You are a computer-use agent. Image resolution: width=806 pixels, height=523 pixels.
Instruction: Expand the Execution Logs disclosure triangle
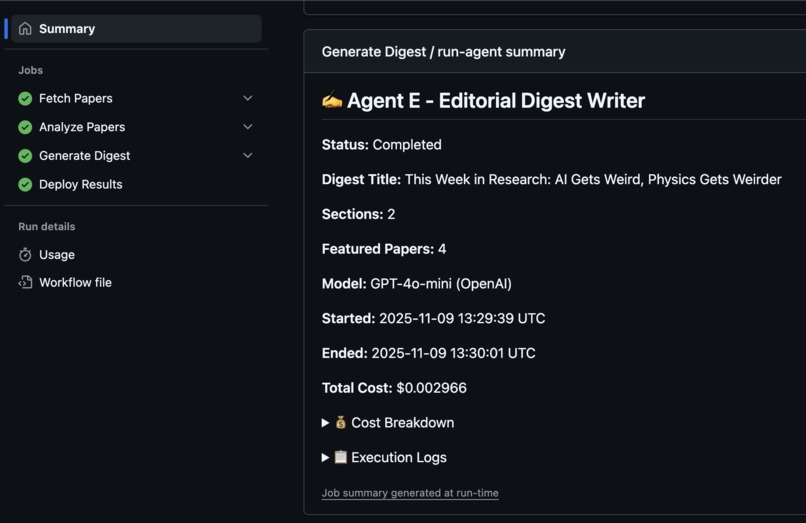point(325,457)
